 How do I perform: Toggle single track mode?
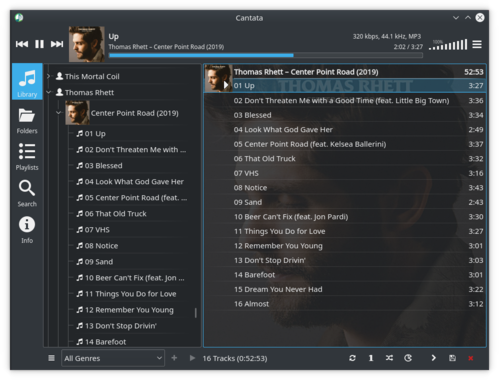coord(371,358)
